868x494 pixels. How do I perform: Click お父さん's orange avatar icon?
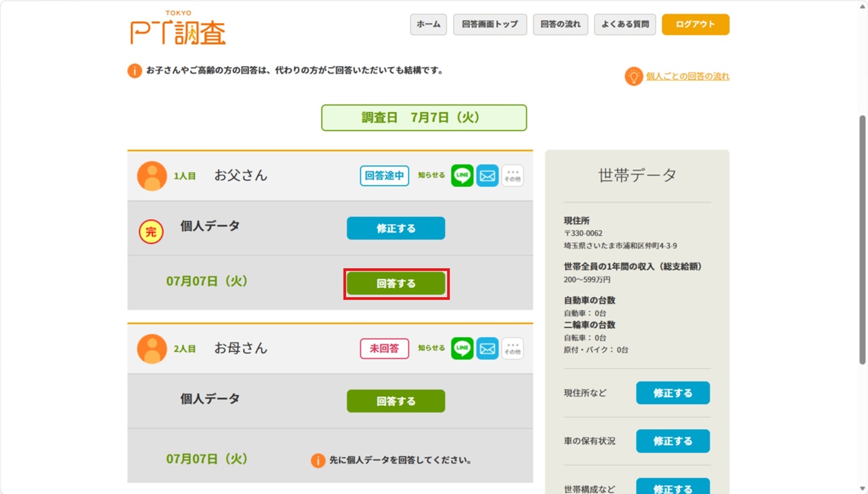(x=151, y=176)
